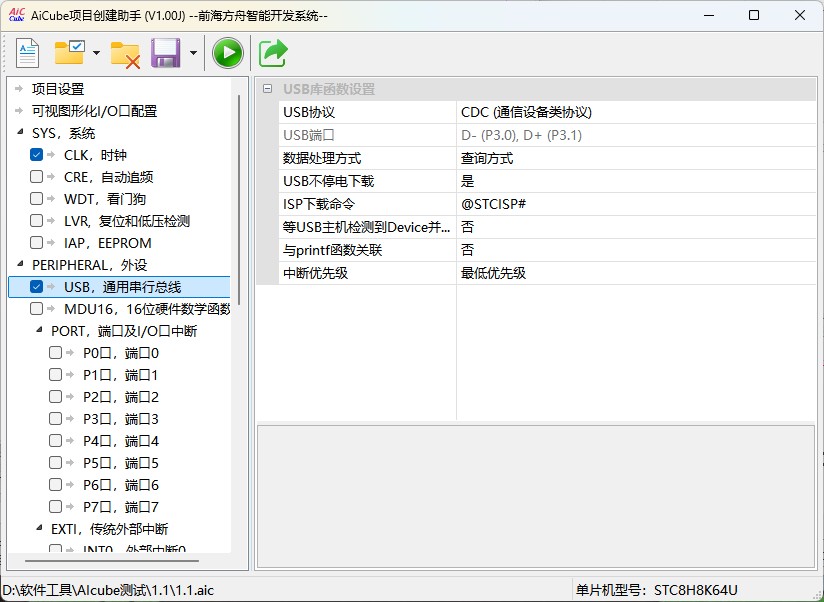Uncheck the CLK，时钟 checkbox
824x602 pixels.
pyautogui.click(x=36, y=154)
